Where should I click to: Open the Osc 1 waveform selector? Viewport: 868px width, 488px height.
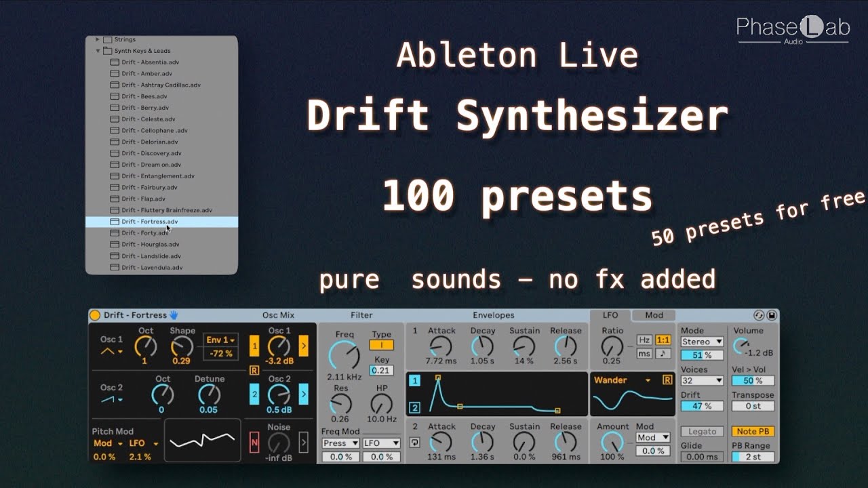[x=112, y=351]
